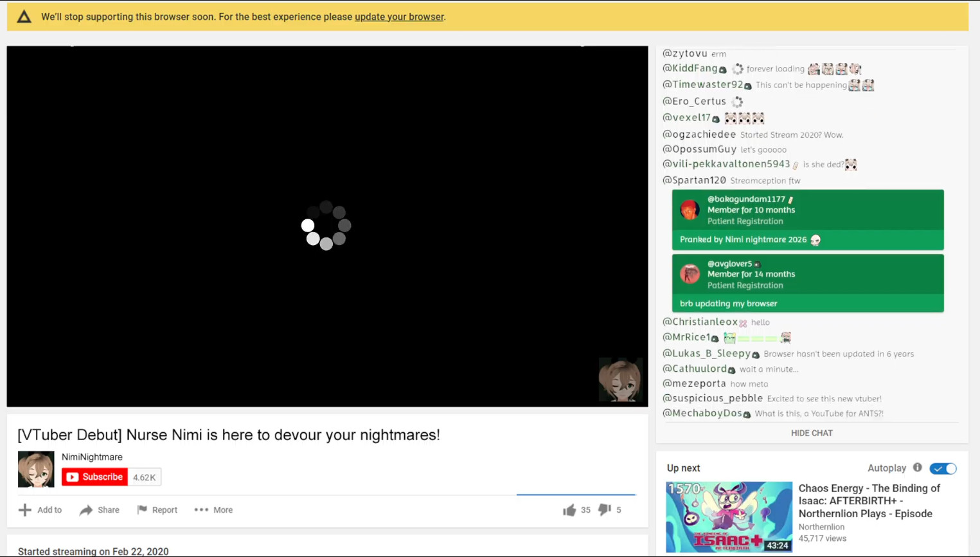Open the @MechaboyDos chat username
Screen dimensions: 980x557
click(702, 413)
